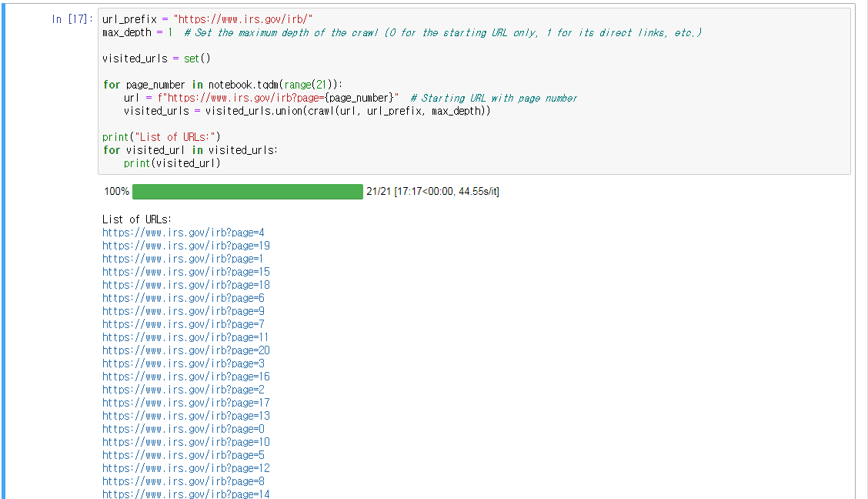This screenshot has width=868, height=499.
Task: Open link irb?page=7
Action: [183, 324]
